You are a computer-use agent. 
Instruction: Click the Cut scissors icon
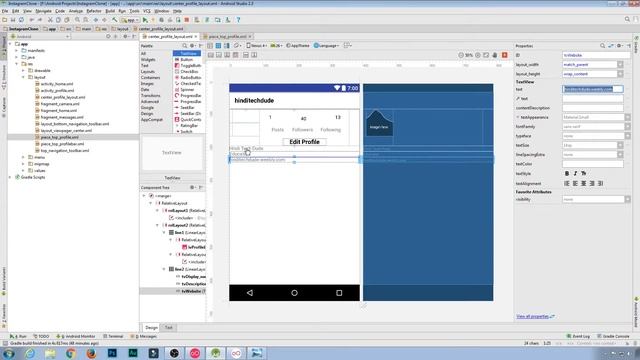[50, 20]
